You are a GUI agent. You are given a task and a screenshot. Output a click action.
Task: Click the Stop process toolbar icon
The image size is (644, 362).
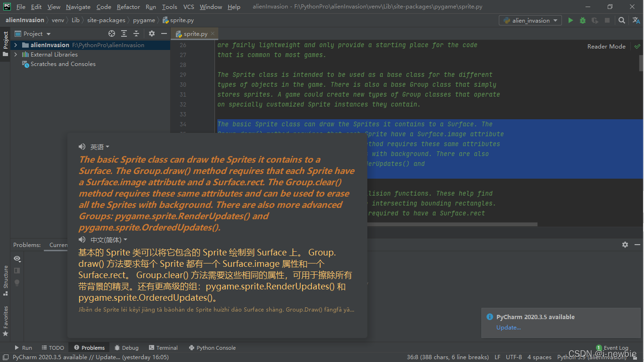[607, 20]
